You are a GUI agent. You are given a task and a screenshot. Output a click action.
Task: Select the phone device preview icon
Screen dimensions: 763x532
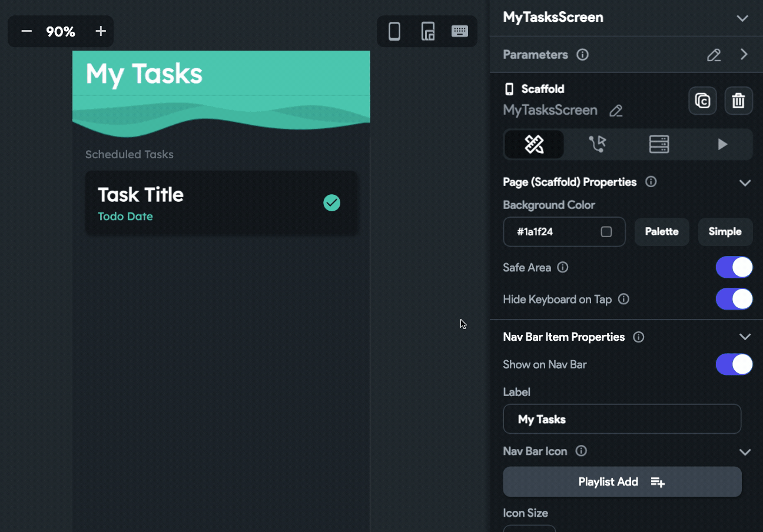coord(394,31)
